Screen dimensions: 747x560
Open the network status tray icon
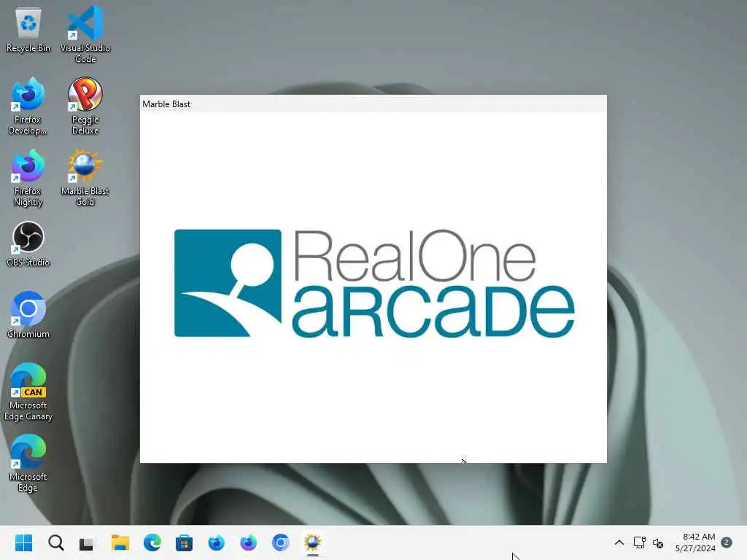click(x=639, y=542)
